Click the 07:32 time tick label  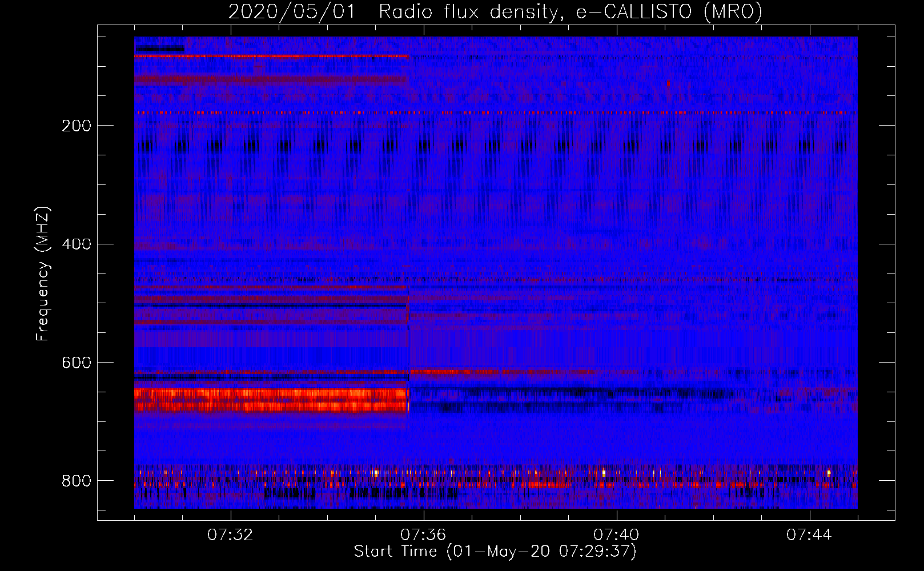[x=230, y=534]
